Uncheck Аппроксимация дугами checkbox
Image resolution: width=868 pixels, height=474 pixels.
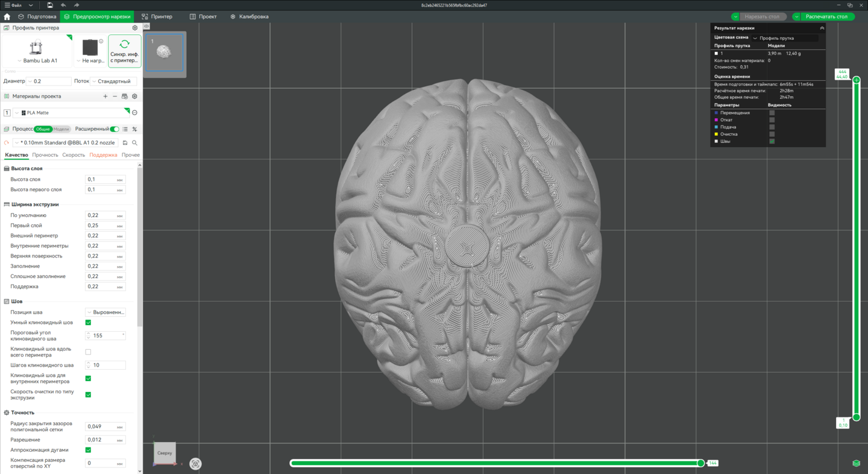pyautogui.click(x=88, y=450)
